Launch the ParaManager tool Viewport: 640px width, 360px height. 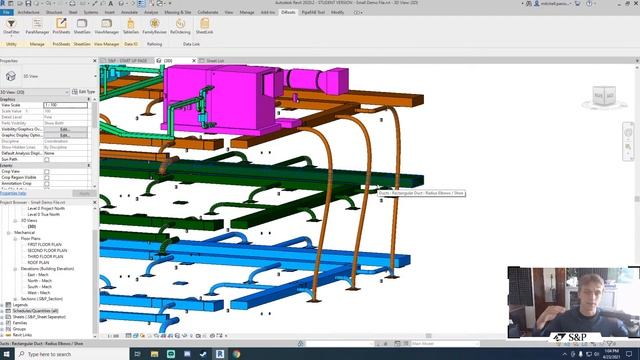pyautogui.click(x=37, y=26)
